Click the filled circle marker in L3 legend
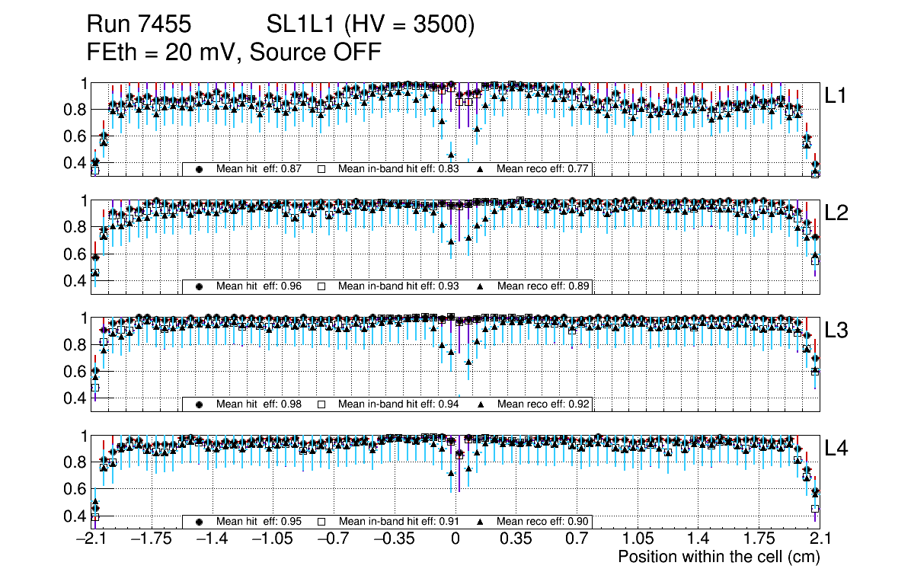 coord(199,404)
